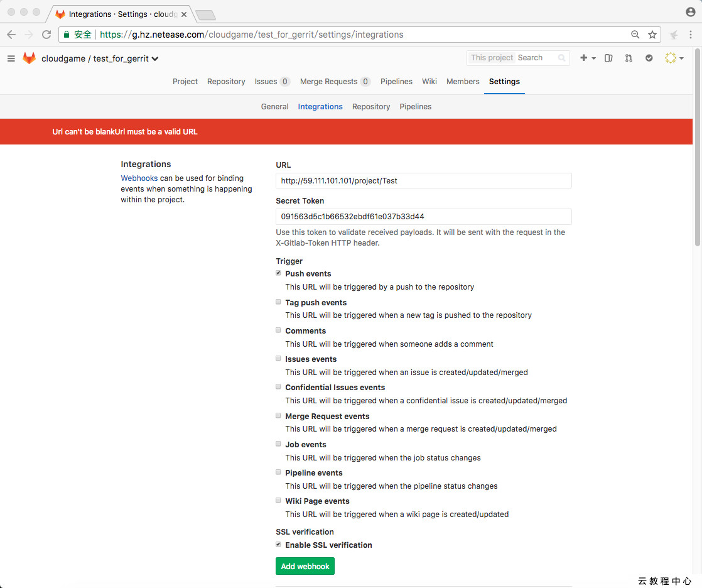Follow the Webhooks help link
Viewport: 702px width, 588px height.
139,178
